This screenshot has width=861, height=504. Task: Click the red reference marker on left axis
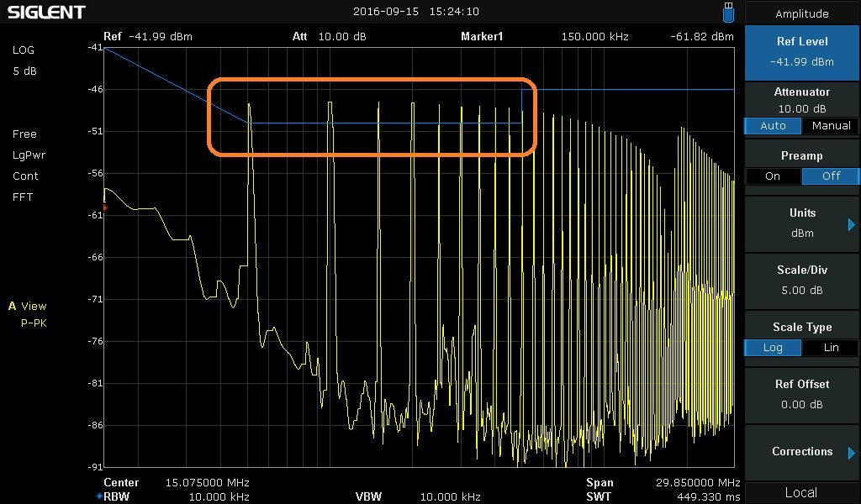point(105,207)
